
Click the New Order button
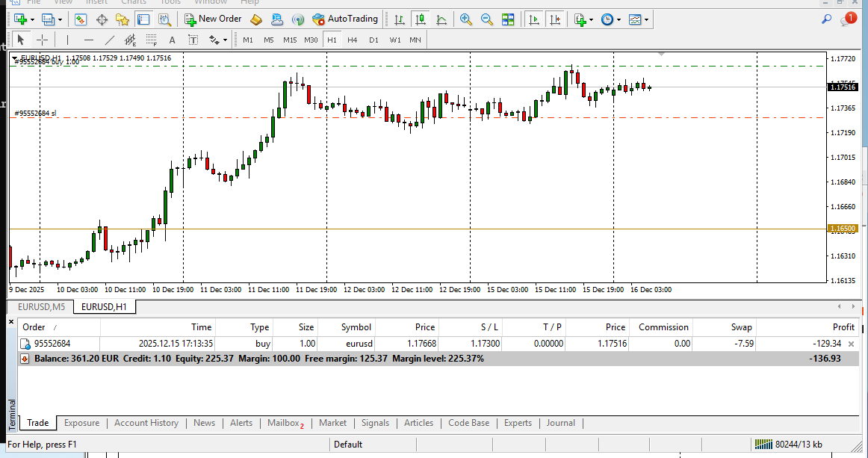(213, 19)
